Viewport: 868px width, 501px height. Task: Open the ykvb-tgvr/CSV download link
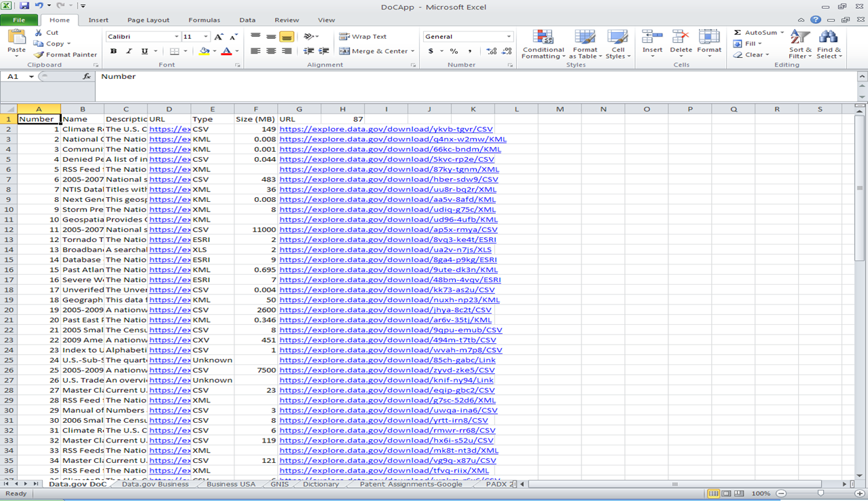[x=386, y=129]
